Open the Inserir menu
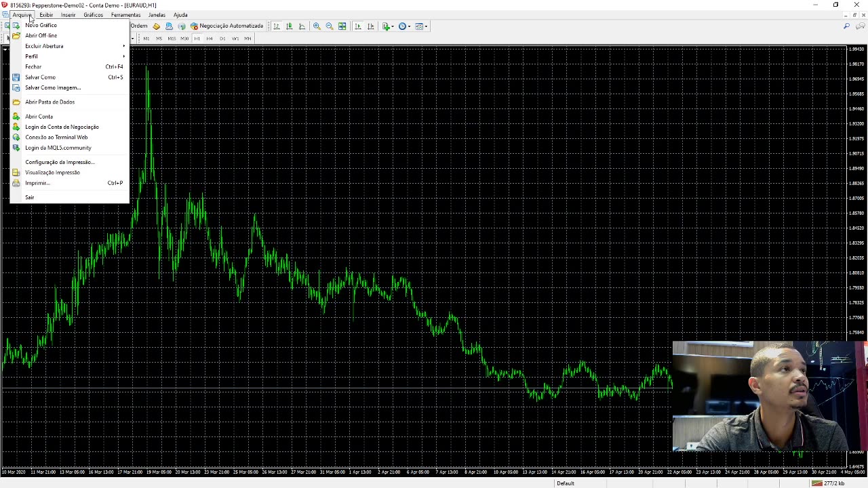Viewport: 868px width, 488px height. pyautogui.click(x=68, y=15)
